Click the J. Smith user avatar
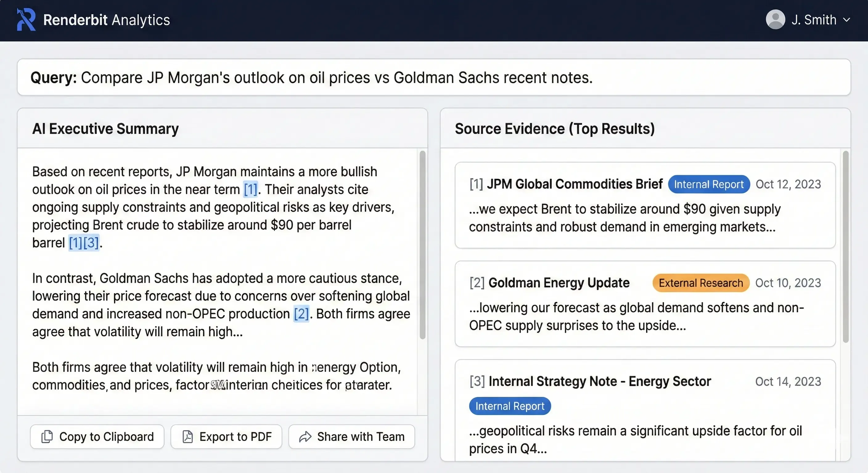868x473 pixels. point(775,19)
